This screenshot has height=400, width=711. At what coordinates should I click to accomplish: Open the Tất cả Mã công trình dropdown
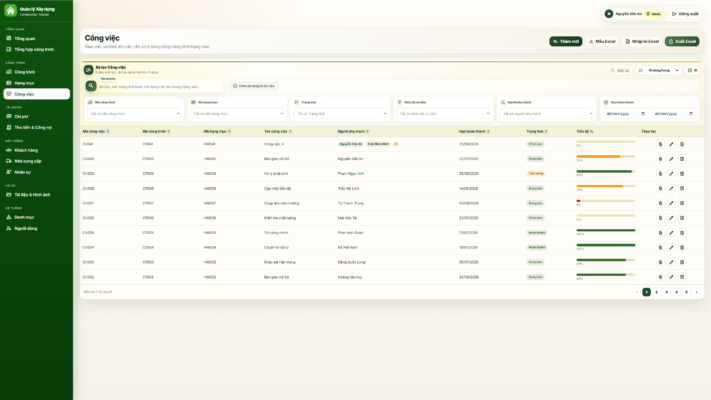pos(134,113)
